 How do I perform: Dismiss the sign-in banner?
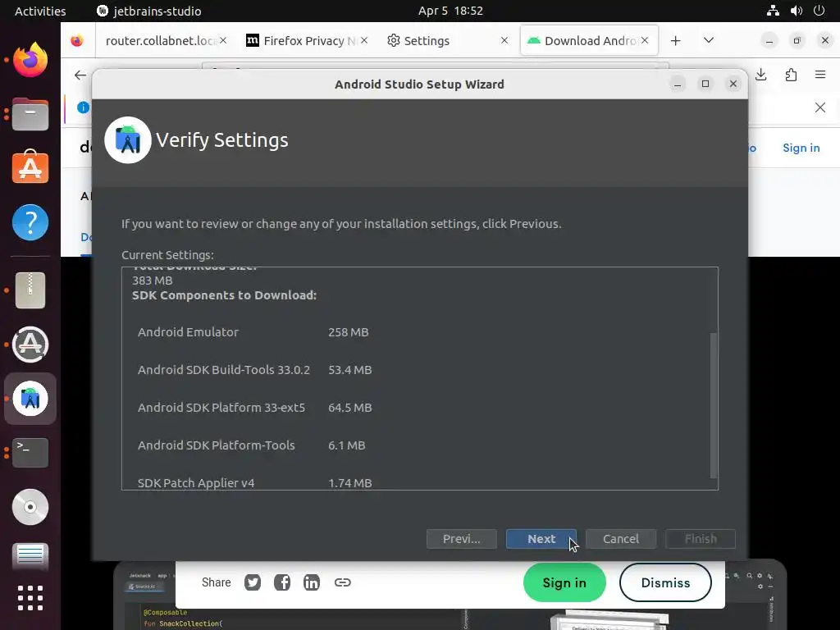pyautogui.click(x=665, y=582)
